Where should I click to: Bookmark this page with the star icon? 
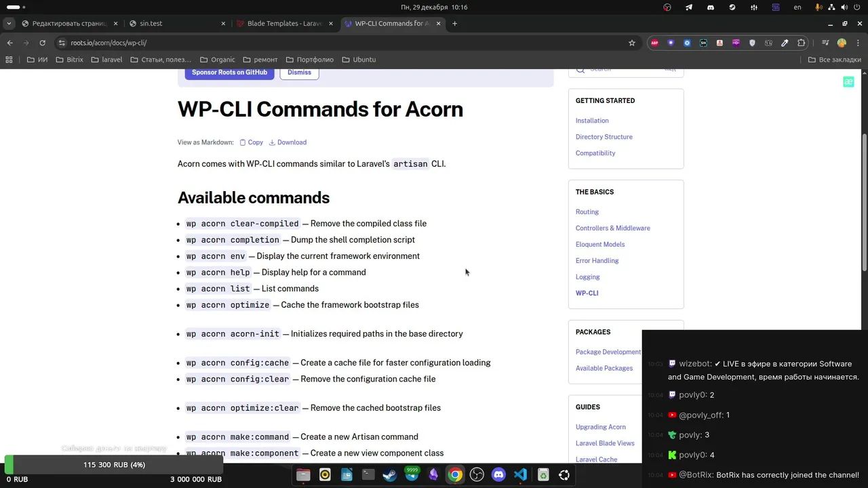pos(632,43)
